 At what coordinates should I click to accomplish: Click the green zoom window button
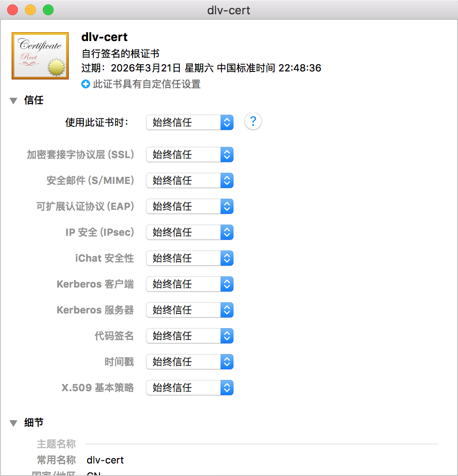(x=48, y=10)
